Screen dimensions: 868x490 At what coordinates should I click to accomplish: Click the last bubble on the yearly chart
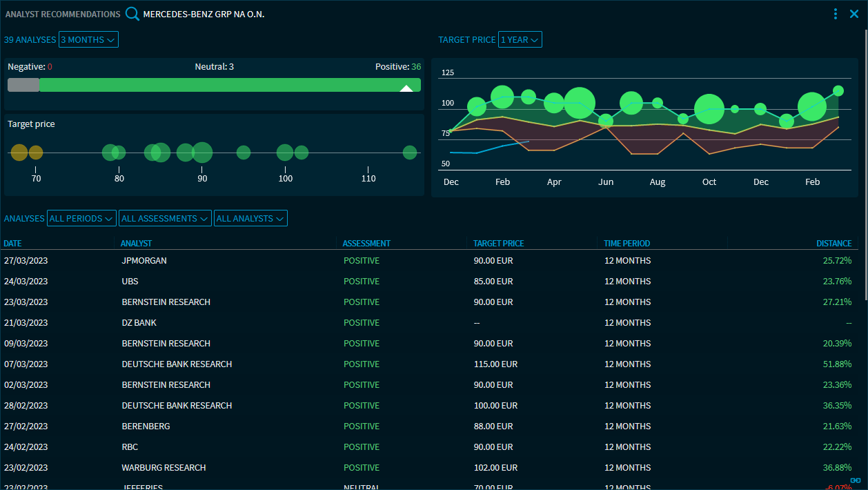(838, 90)
